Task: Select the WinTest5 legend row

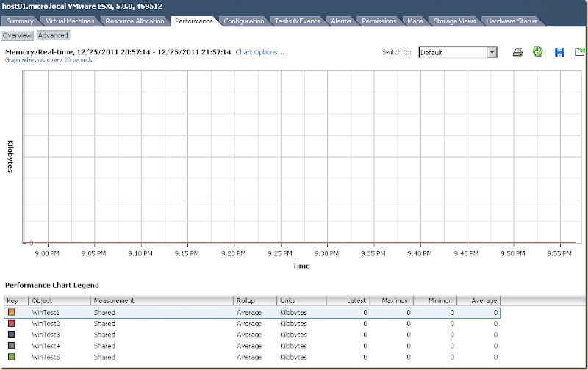Action: (x=252, y=358)
